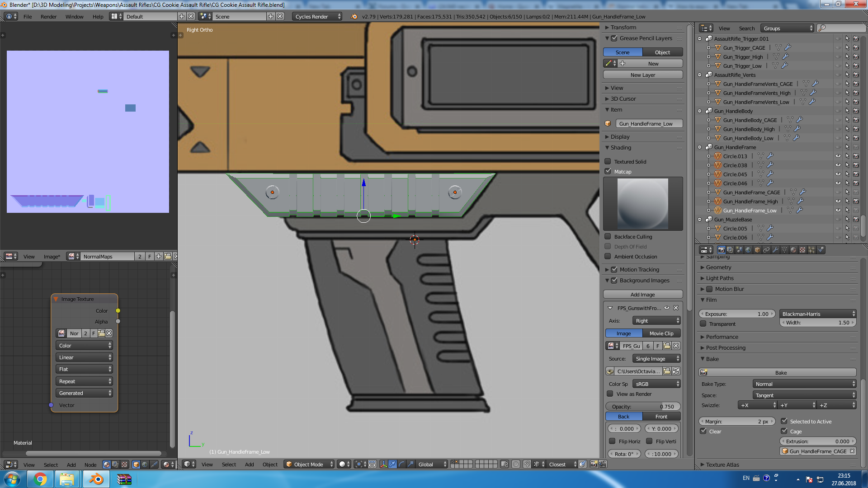Enable the translate manipulator arrow icon

click(x=392, y=464)
